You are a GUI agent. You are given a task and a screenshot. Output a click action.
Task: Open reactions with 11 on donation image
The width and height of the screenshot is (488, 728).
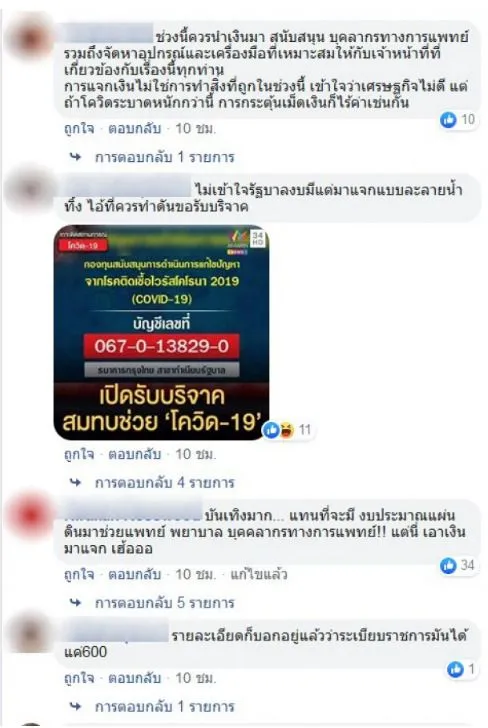[286, 430]
